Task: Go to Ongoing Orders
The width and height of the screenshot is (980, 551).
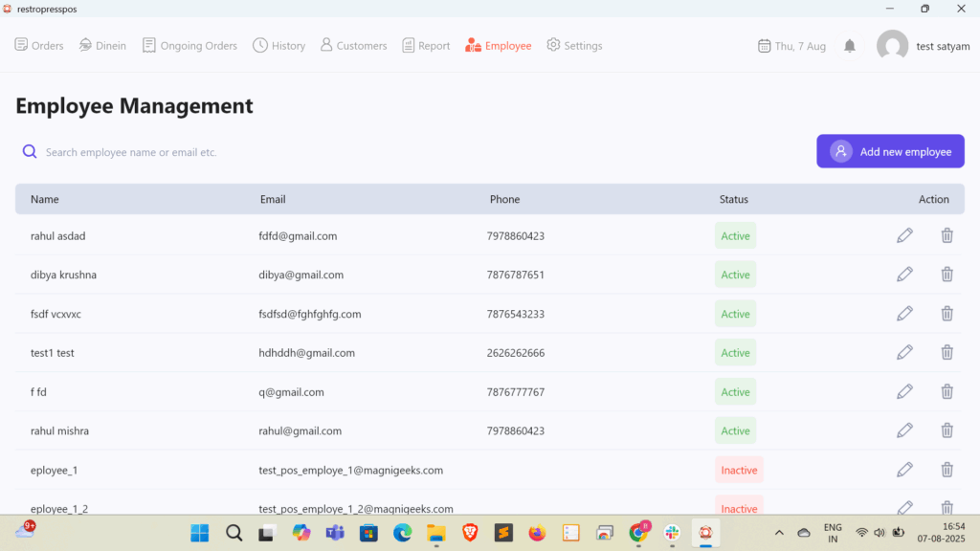Action: [189, 46]
